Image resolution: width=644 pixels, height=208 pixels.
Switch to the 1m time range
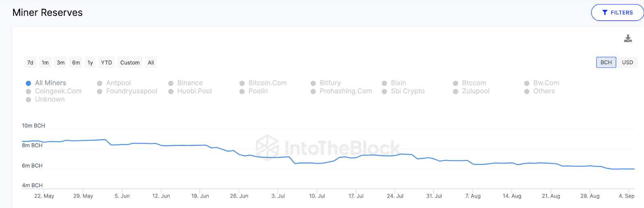45,63
